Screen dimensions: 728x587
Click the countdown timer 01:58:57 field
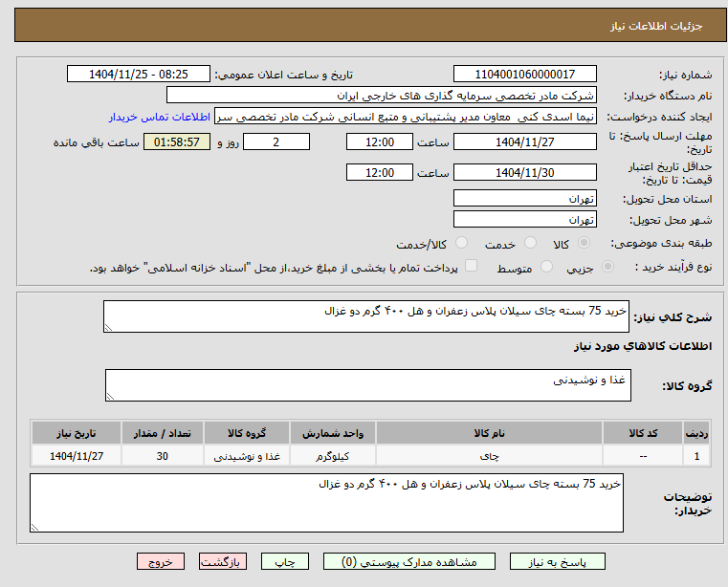point(176,141)
